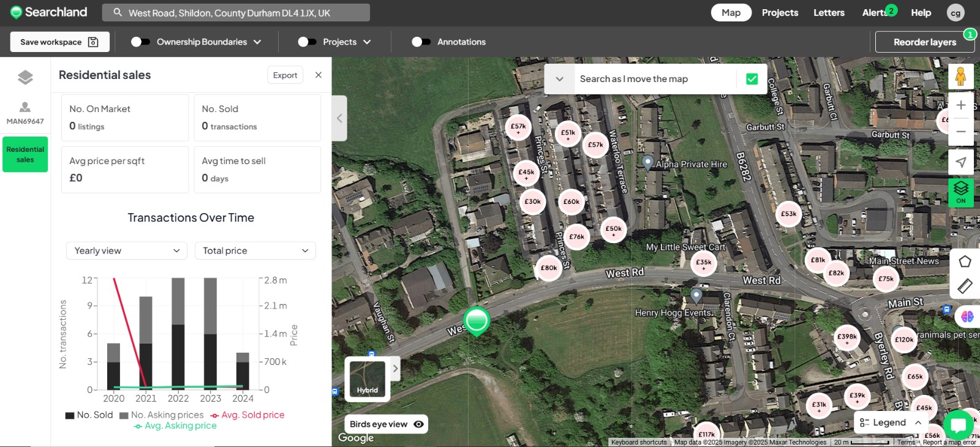The height and width of the screenshot is (447, 980).
Task: Click the purple brain AI icon
Action: point(967,317)
